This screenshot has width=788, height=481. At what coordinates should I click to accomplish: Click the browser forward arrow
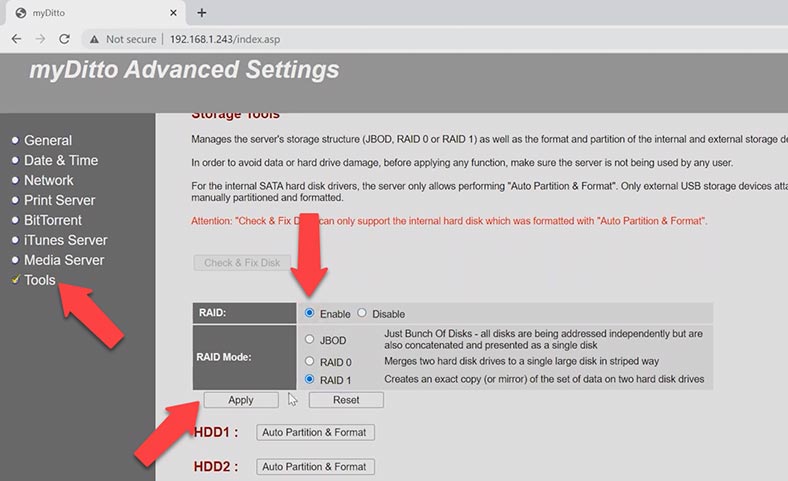[40, 39]
